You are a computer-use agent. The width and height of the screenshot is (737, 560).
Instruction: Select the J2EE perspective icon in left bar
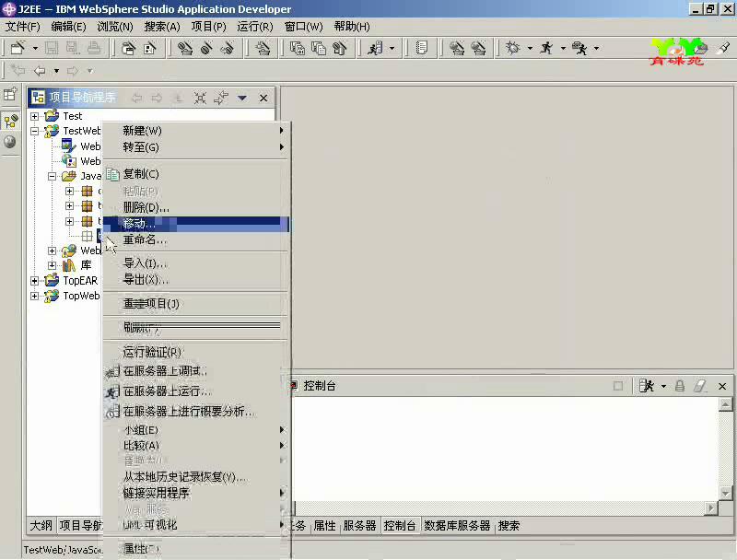pyautogui.click(x=11, y=122)
